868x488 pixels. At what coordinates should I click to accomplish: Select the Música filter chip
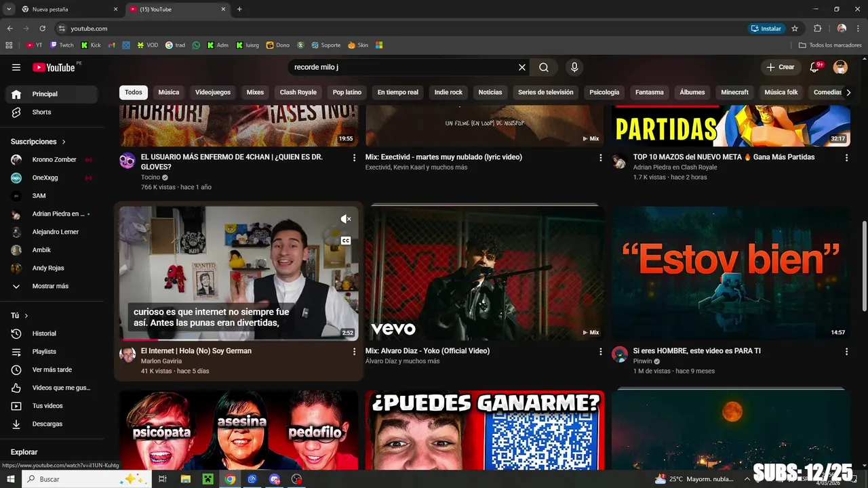169,92
